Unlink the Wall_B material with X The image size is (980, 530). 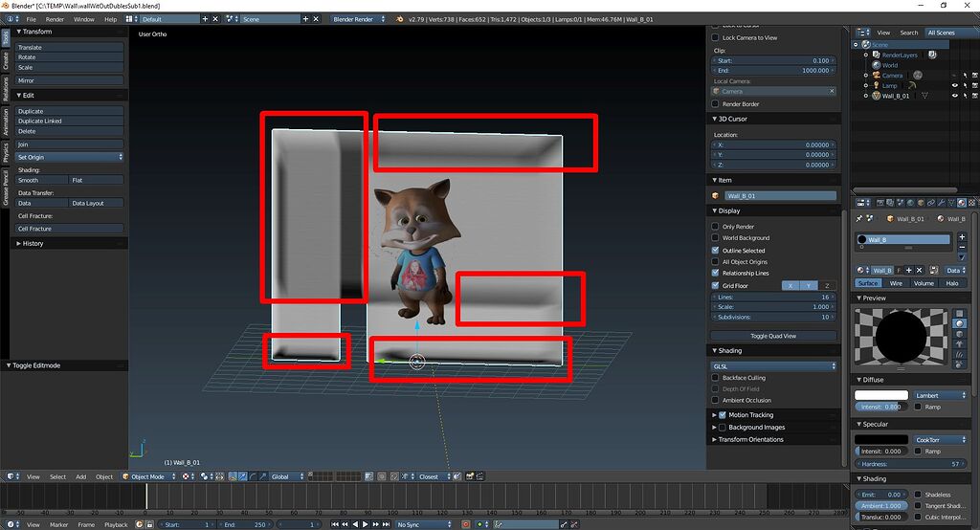pos(920,271)
